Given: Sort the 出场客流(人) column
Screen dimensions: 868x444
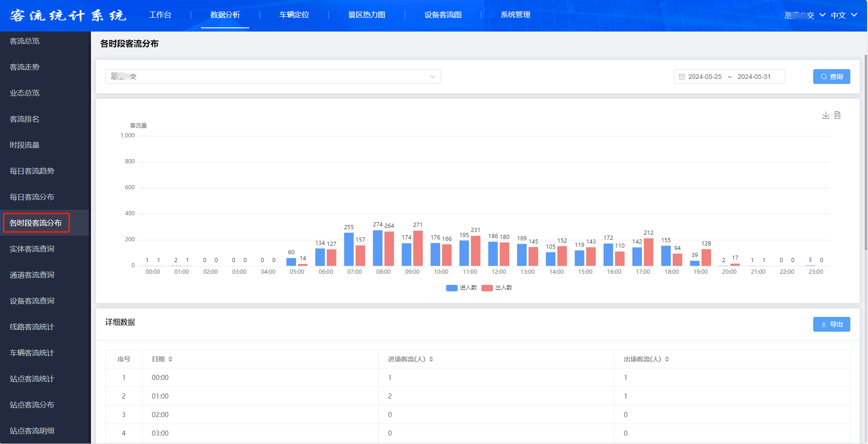Looking at the screenshot, I should 667,360.
